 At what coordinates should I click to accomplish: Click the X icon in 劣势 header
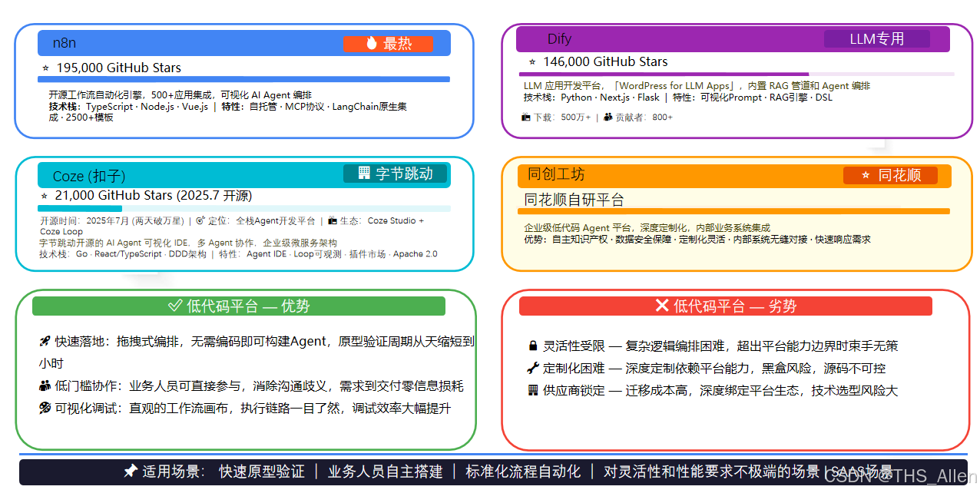(x=662, y=306)
